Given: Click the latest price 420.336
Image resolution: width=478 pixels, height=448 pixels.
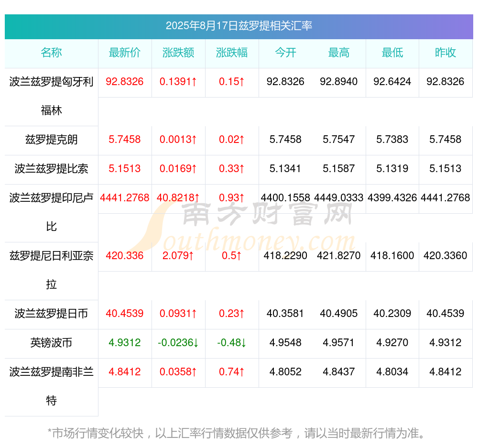Looking at the screenshot, I should coord(125,256).
